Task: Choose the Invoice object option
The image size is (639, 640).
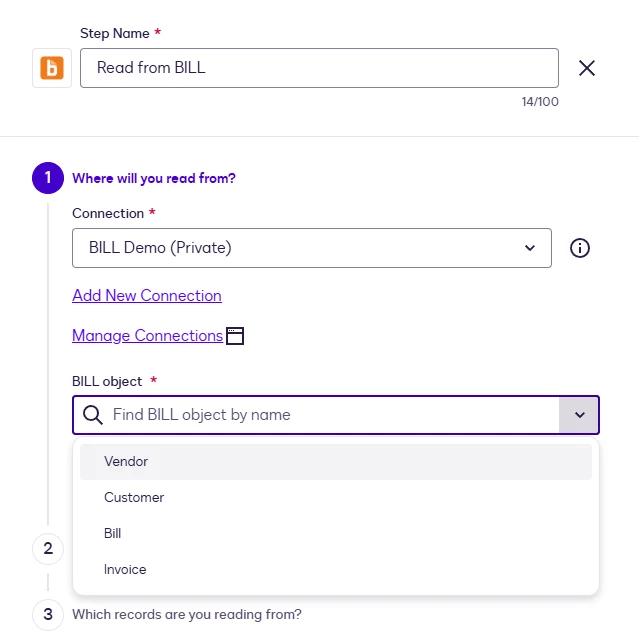Action: tap(335, 569)
